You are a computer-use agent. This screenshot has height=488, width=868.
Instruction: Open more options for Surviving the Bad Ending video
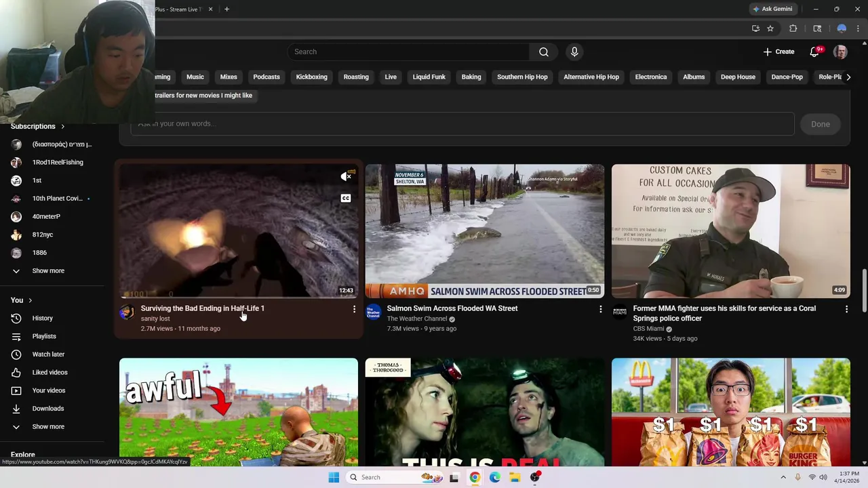pyautogui.click(x=354, y=309)
